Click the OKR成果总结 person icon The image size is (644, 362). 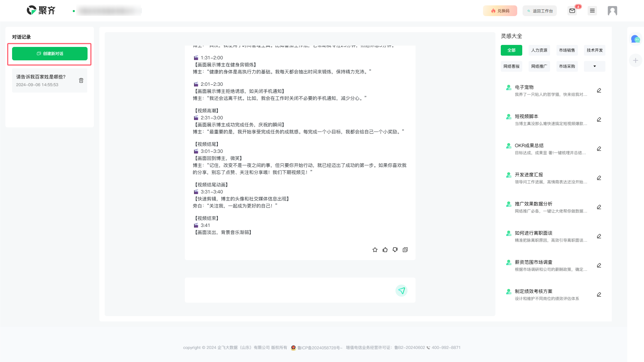(508, 146)
